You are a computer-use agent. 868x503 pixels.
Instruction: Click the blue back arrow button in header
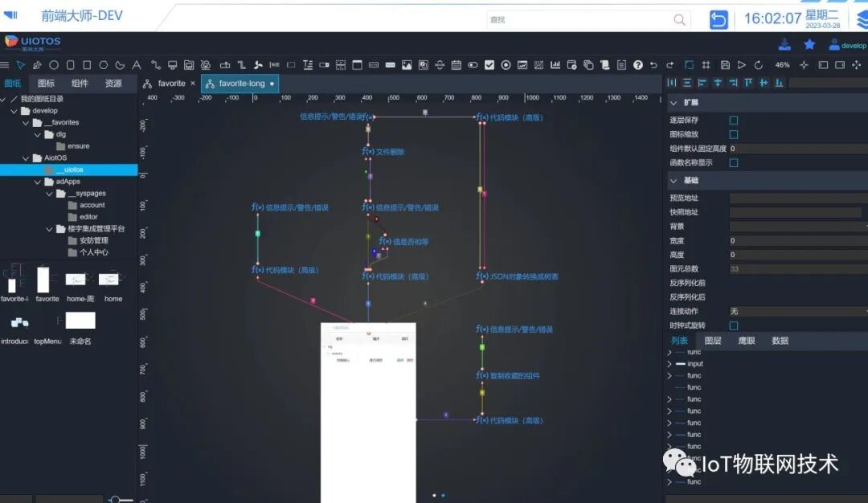point(719,20)
